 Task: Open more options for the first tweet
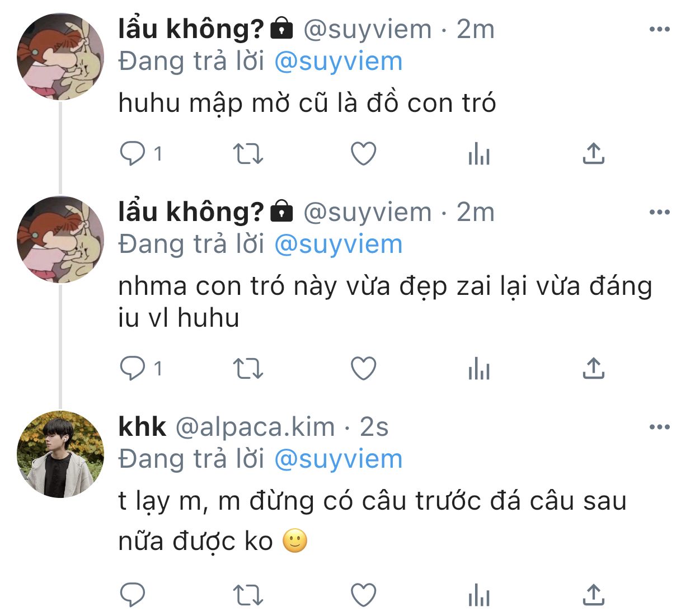click(660, 29)
